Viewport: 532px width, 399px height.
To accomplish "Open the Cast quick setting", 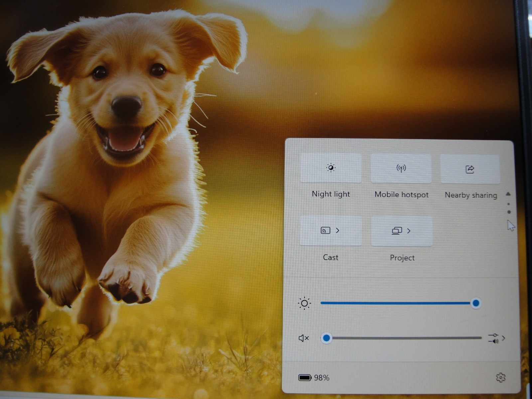I will [x=331, y=231].
